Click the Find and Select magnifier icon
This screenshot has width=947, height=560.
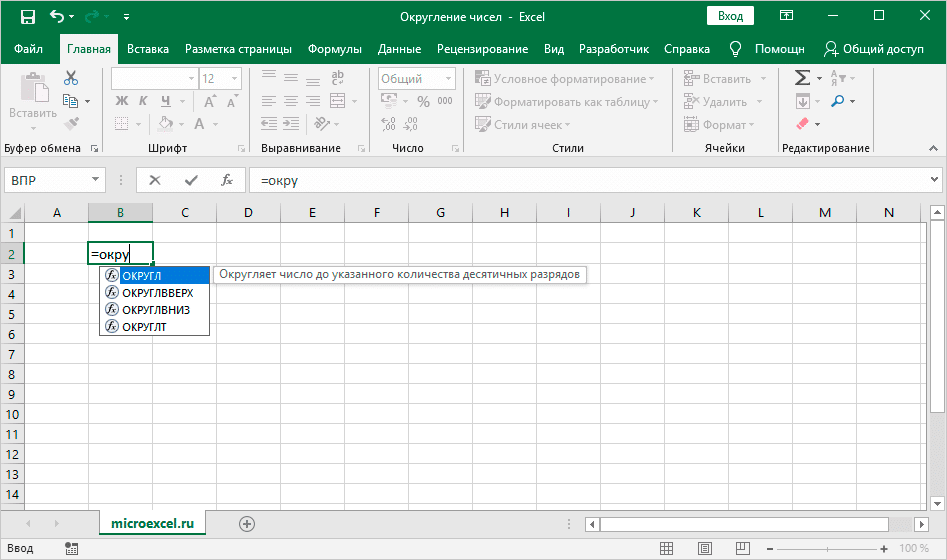837,101
